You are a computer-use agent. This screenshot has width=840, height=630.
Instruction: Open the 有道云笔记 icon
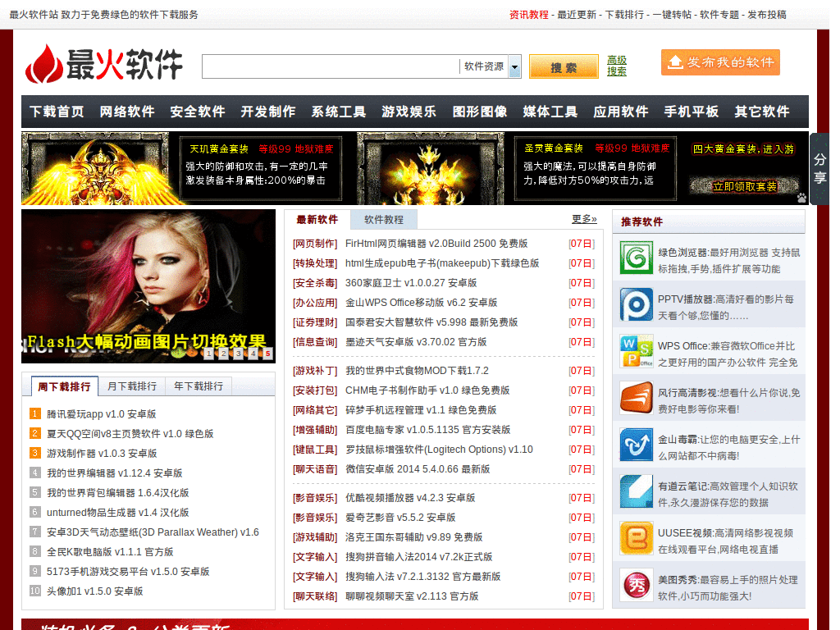[636, 491]
